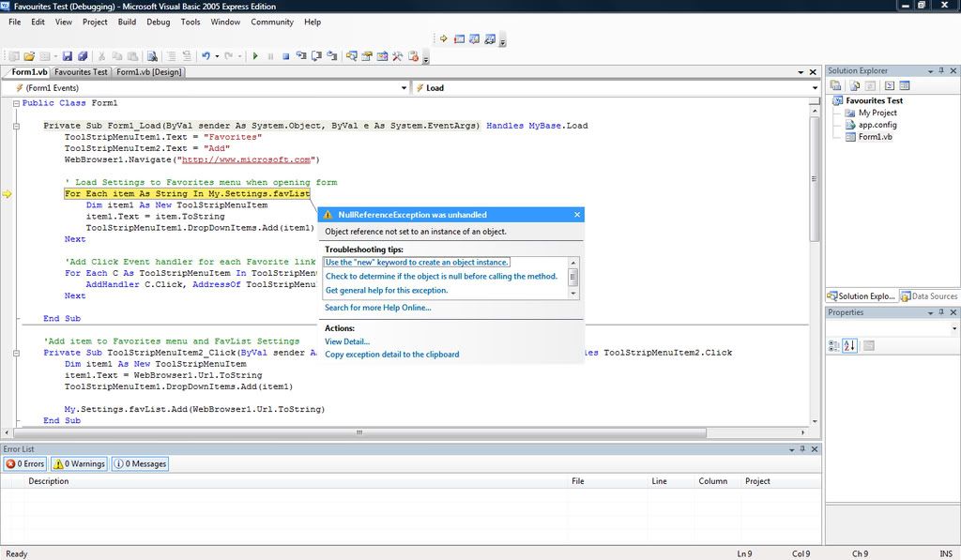This screenshot has width=961, height=560.
Task: Close the NullReferenceException popup
Action: 577,215
